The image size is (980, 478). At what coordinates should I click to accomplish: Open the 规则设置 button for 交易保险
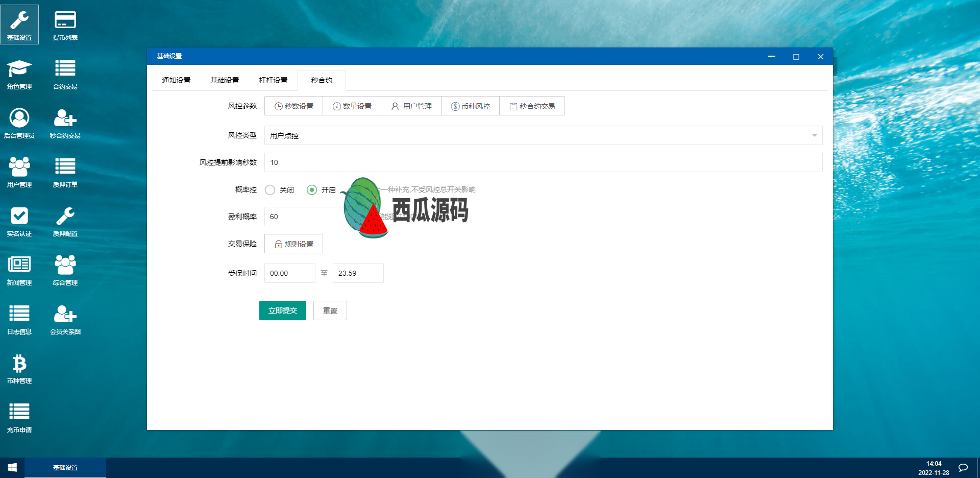tap(293, 244)
